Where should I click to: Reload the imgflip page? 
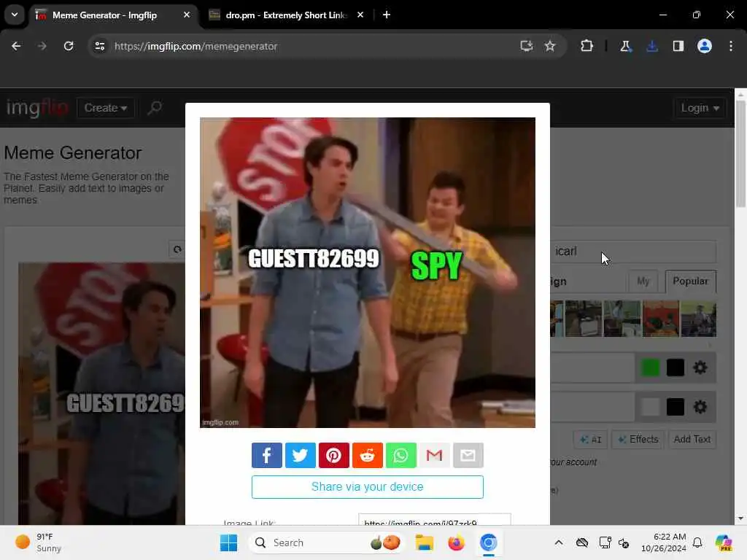point(69,46)
